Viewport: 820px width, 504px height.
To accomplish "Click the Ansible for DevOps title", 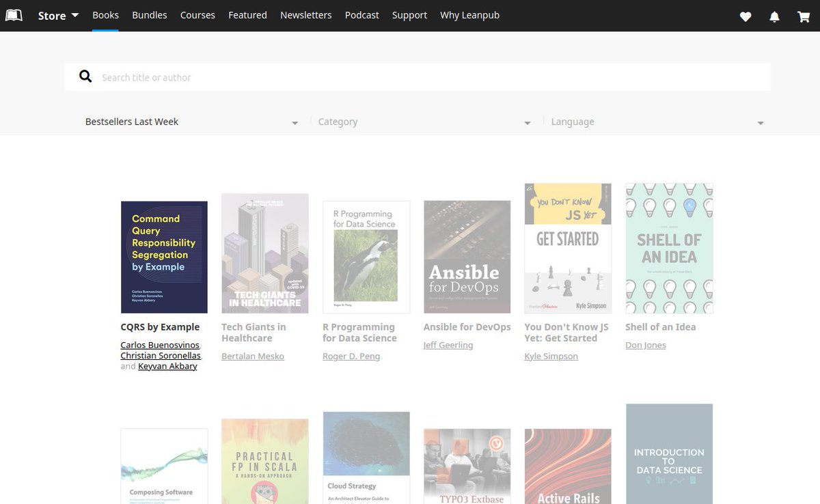I will [467, 327].
